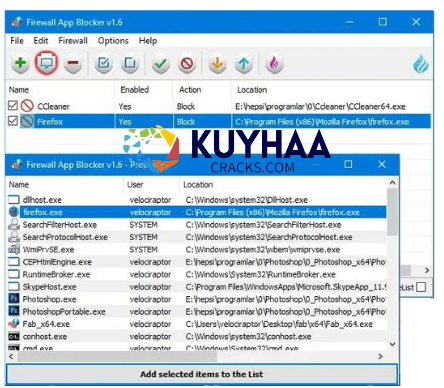
Task: Select the RuntimeBroker.exe process row
Action: pyautogui.click(x=197, y=274)
